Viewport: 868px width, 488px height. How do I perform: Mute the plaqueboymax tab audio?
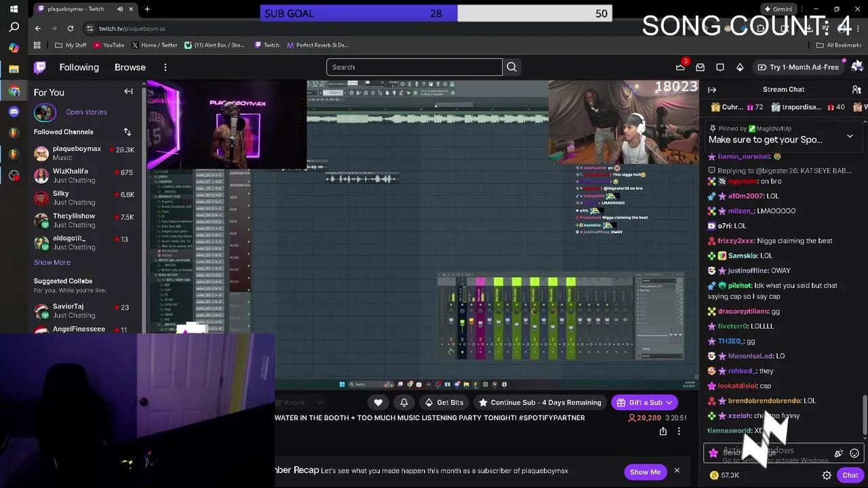(x=120, y=9)
